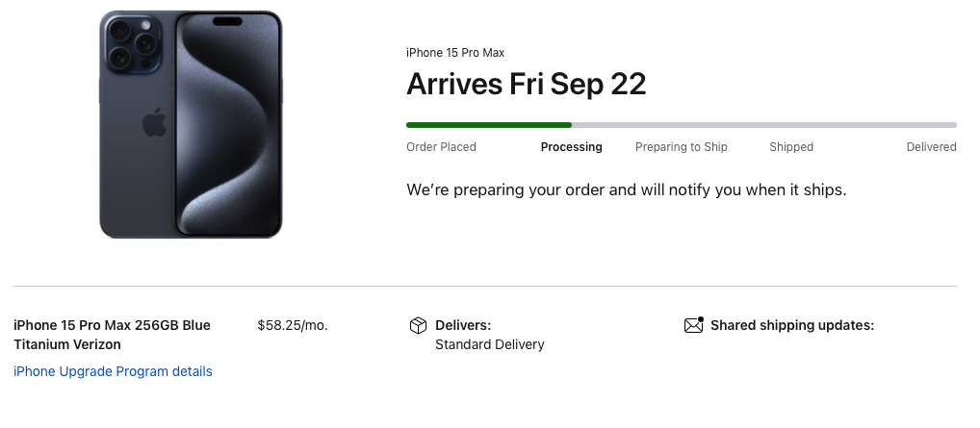Click the green filled progress bar section
This screenshot has height=428, width=980.
(x=488, y=125)
